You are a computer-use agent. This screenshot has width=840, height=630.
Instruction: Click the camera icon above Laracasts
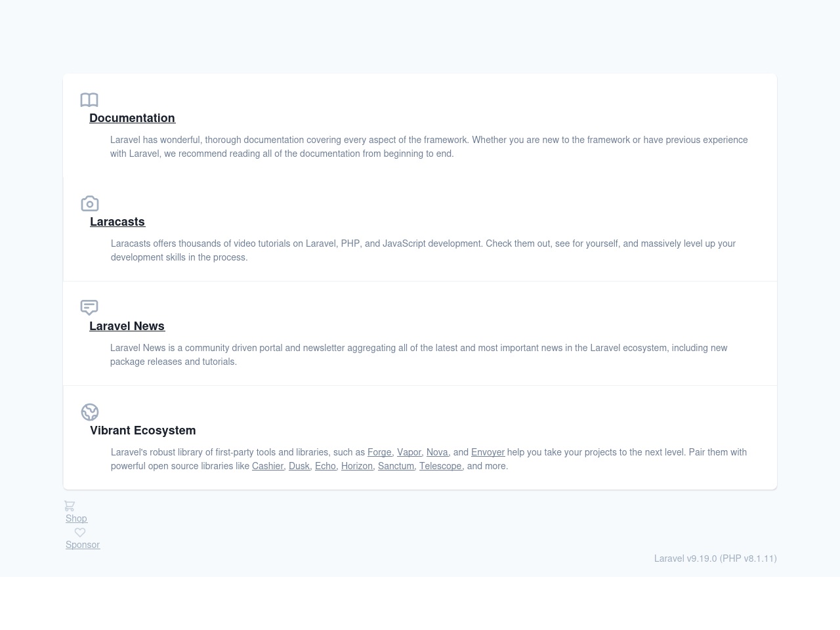coord(90,203)
